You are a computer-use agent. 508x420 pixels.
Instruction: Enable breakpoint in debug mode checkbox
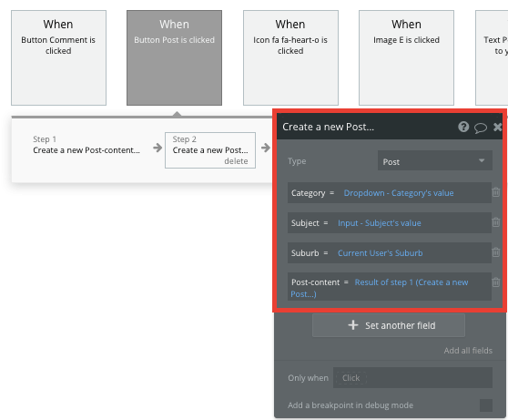click(485, 405)
